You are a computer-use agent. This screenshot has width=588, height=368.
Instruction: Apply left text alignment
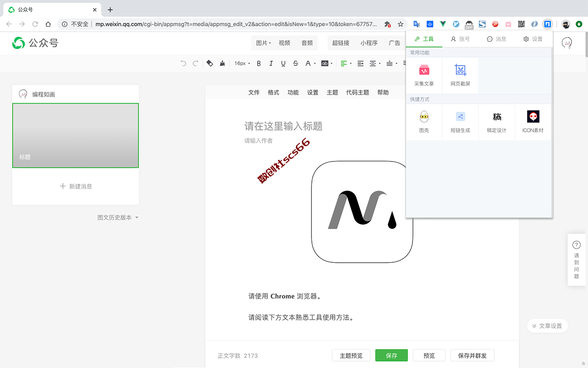(344, 63)
